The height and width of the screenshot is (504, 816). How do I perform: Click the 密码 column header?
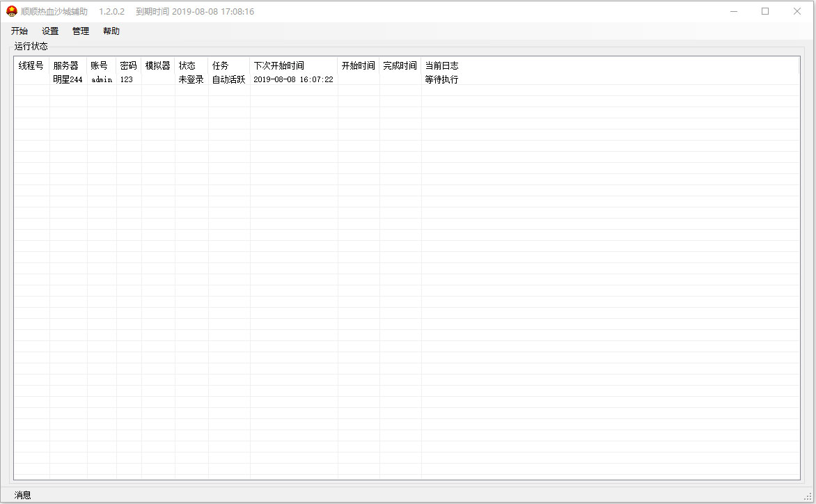[128, 65]
